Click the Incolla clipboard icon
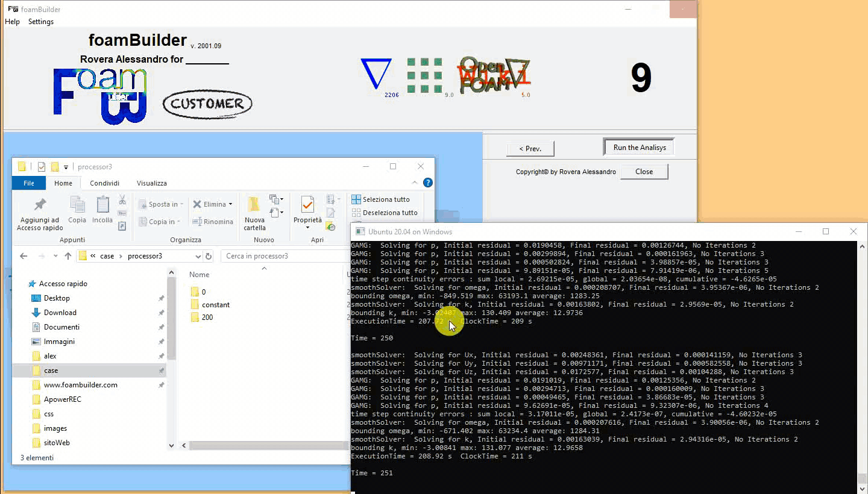Viewport: 868px width, 494px height. tap(102, 205)
